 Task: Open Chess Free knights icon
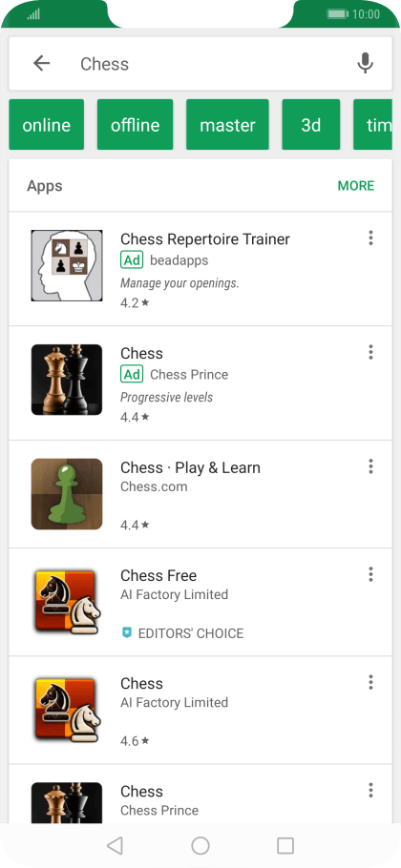[67, 602]
